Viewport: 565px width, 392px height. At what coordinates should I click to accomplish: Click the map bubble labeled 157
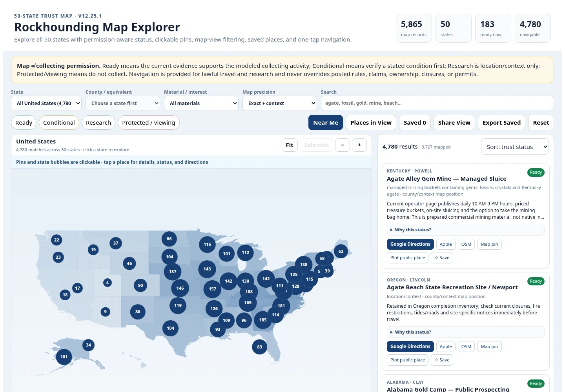[x=212, y=289]
